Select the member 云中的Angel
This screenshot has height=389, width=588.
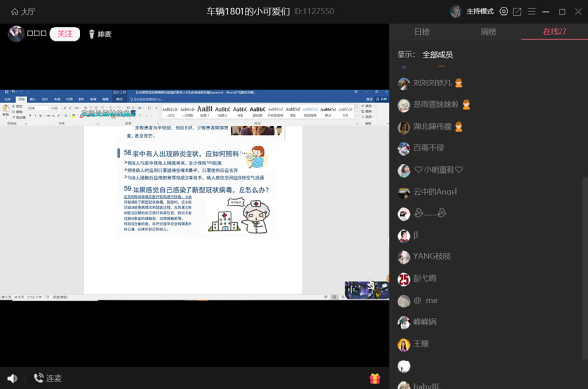tap(435, 192)
